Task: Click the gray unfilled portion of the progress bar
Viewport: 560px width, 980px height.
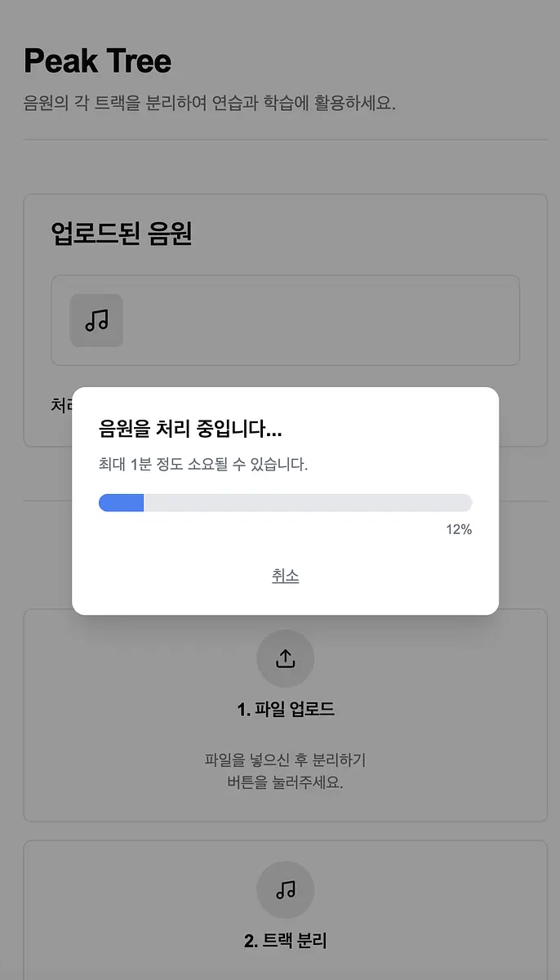Action: click(x=308, y=502)
